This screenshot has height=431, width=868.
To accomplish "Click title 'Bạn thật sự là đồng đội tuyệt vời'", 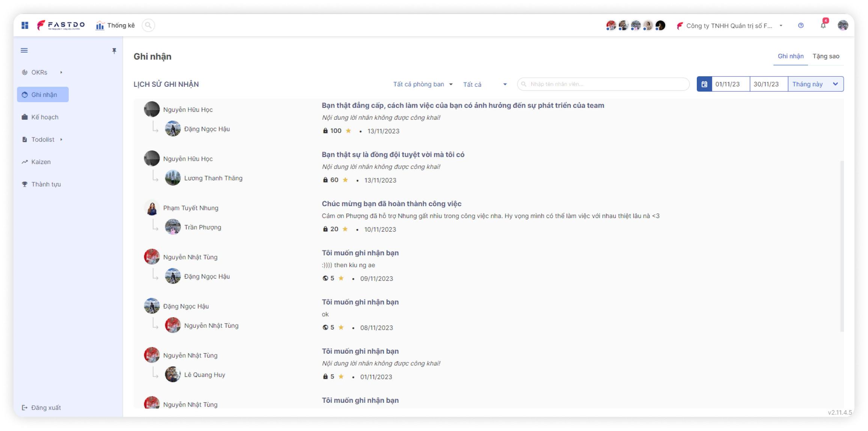I will [393, 155].
